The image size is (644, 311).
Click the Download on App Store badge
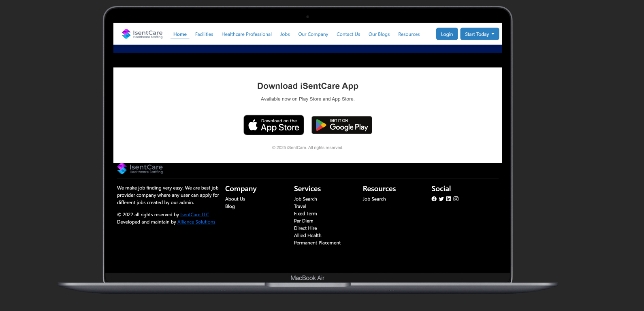tap(274, 125)
